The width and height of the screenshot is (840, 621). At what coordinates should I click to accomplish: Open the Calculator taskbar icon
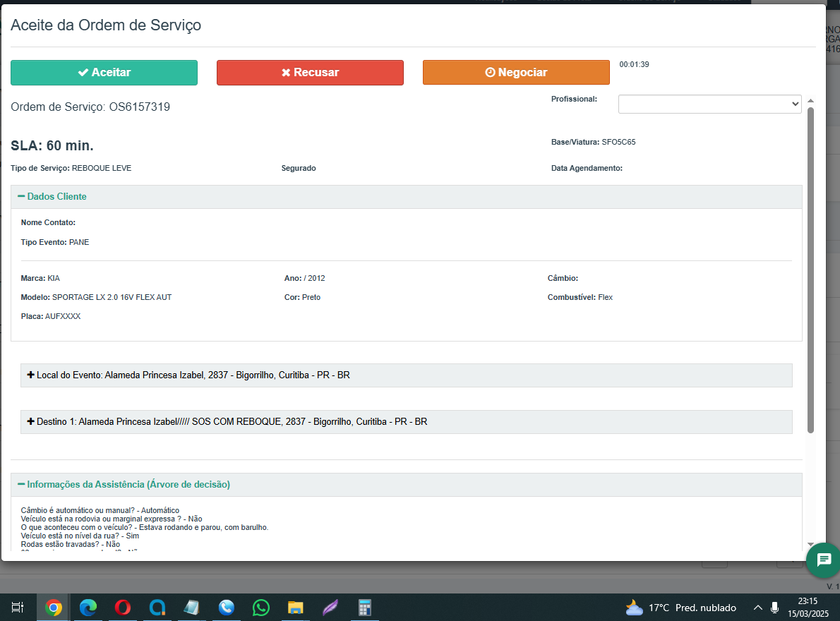364,608
